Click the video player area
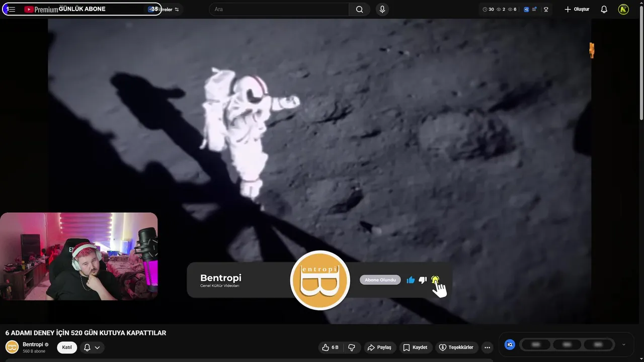The height and width of the screenshot is (362, 644). coord(319,171)
